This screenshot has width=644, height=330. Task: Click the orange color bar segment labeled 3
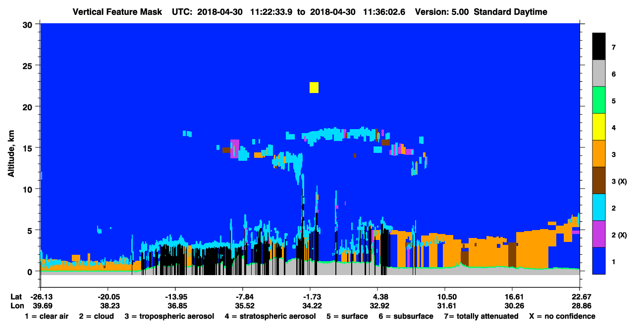pos(599,153)
